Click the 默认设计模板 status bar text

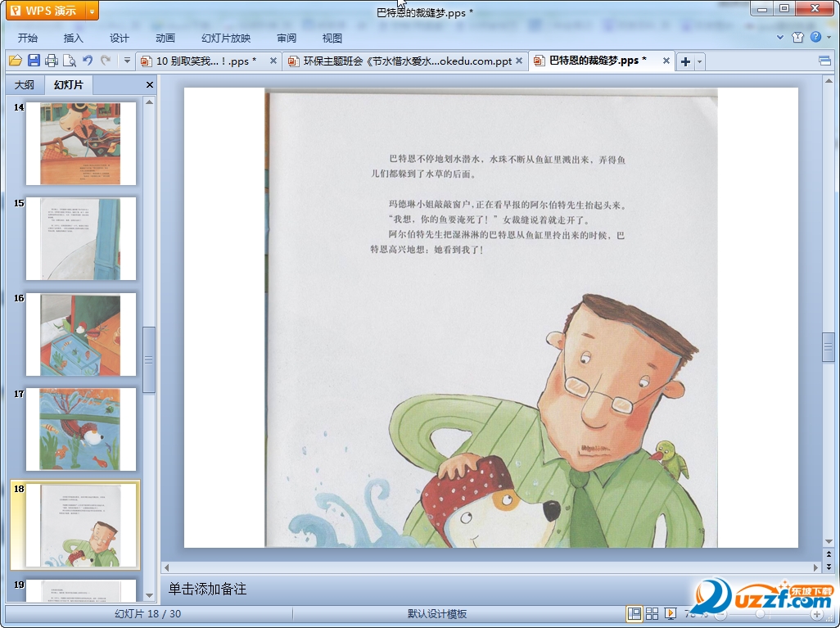pos(436,613)
